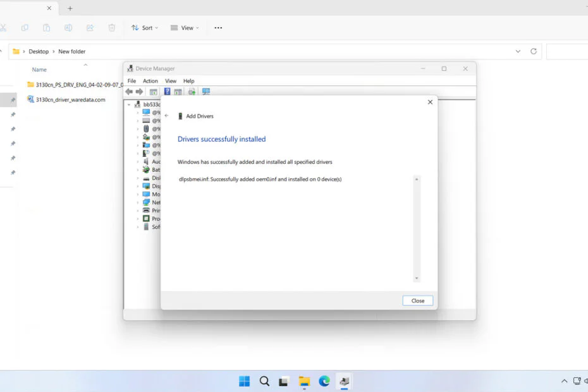Screen dimensions: 588x392
Task: Click the Close button in Add Drivers dialog
Action: (417, 300)
